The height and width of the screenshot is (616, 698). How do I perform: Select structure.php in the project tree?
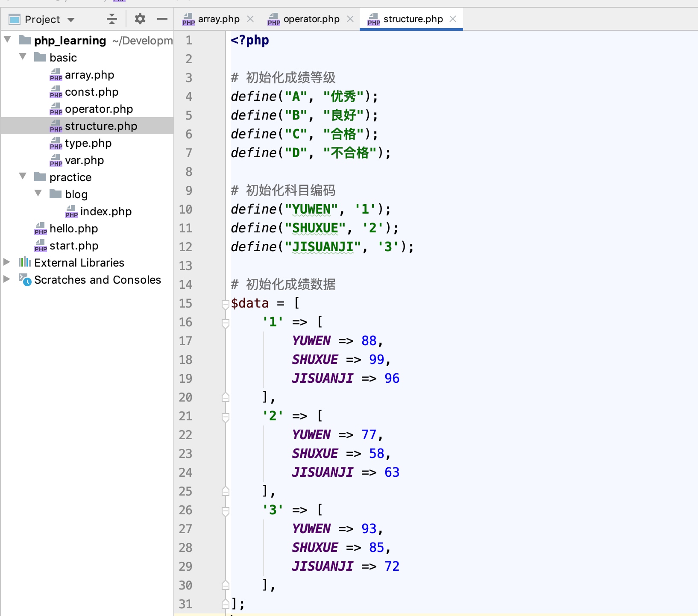click(x=101, y=126)
